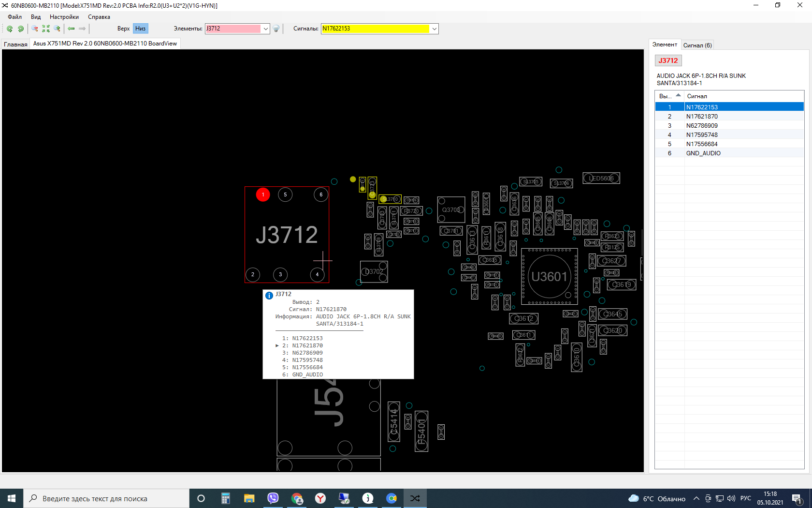Click the red J3712 label in side panel

pos(668,60)
